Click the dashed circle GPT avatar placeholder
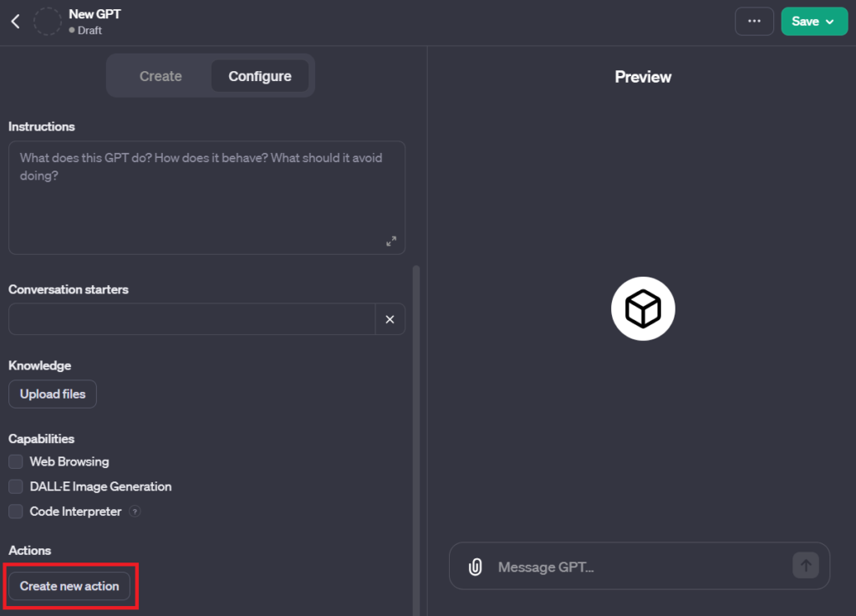Image resolution: width=856 pixels, height=616 pixels. 48,22
